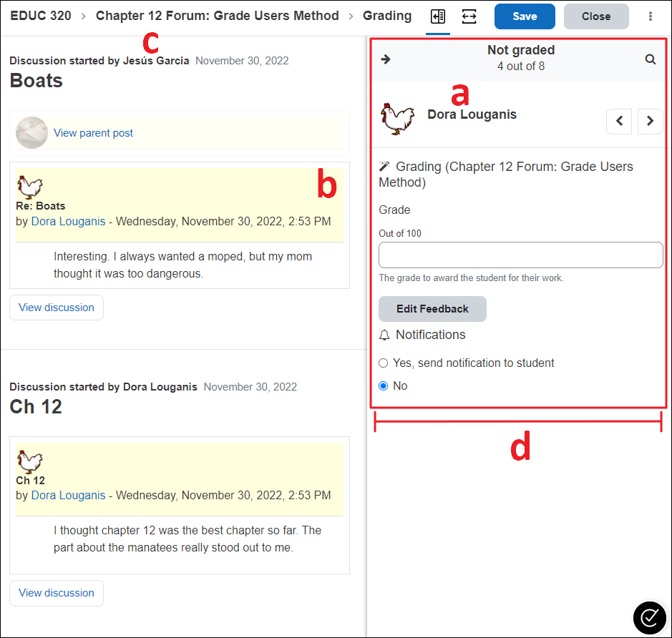This screenshot has width=672, height=638.
Task: Click View discussion under Boats post
Action: pos(57,308)
